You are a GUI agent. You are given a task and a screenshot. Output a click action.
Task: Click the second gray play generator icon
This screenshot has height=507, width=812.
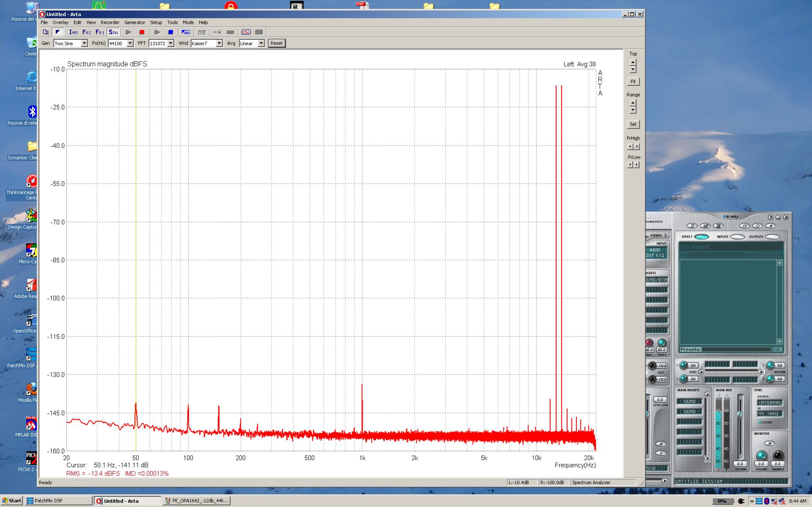(x=157, y=32)
